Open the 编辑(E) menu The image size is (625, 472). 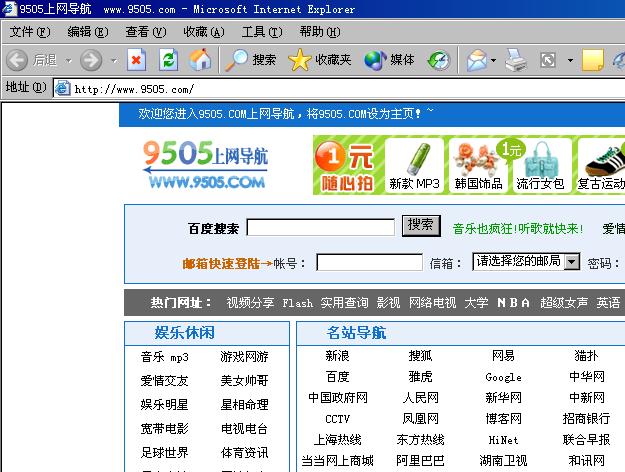[x=88, y=31]
